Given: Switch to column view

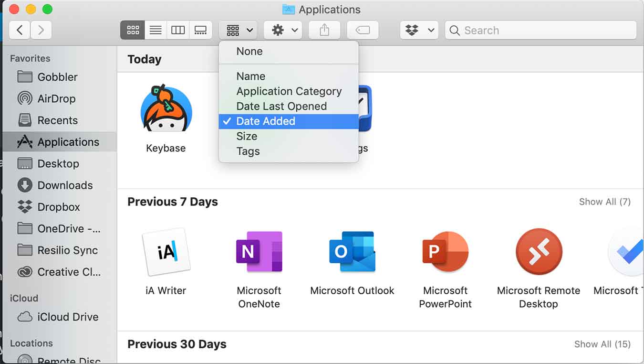Looking at the screenshot, I should [177, 30].
